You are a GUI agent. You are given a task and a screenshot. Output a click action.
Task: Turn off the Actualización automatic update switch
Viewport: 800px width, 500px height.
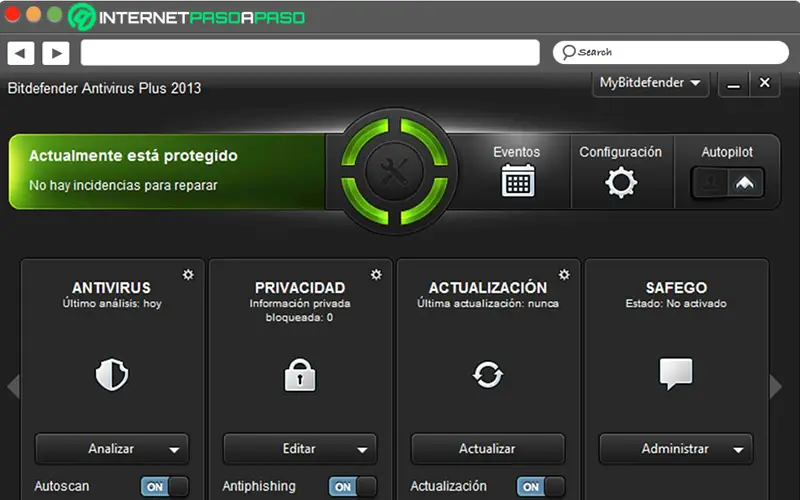pos(541,486)
